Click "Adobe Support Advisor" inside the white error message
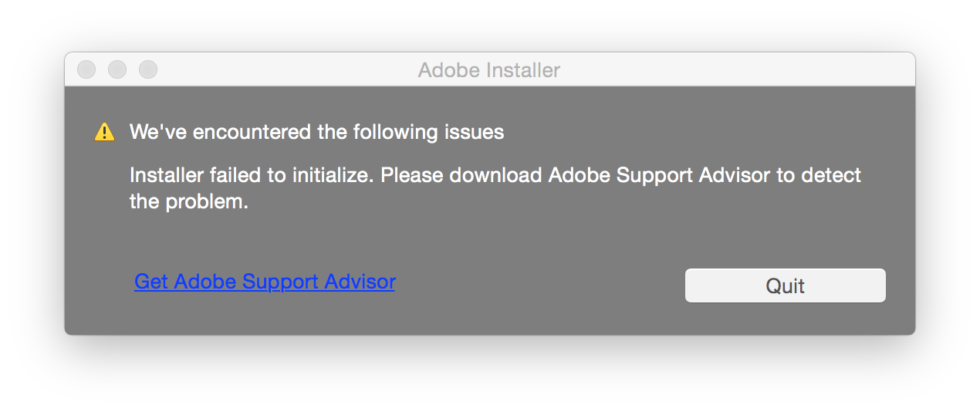 pyautogui.click(x=659, y=175)
